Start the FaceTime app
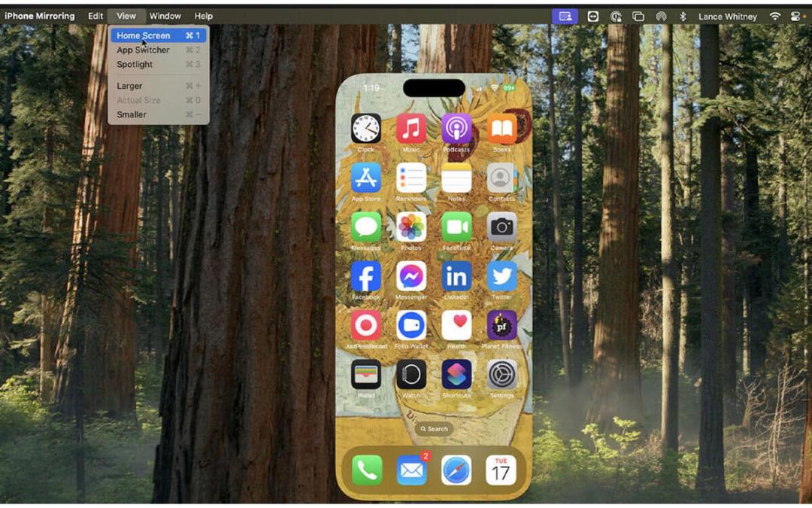Screen dimensions: 812x508 [456, 227]
